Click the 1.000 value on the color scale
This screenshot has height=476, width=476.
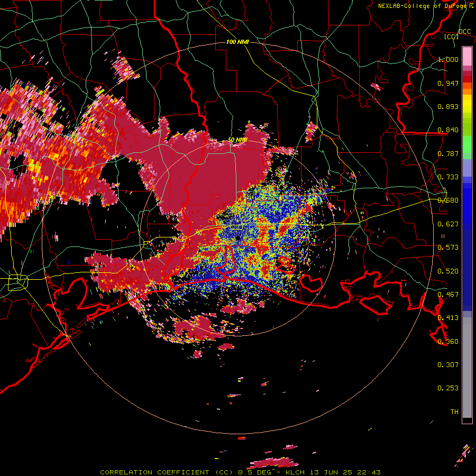point(448,59)
